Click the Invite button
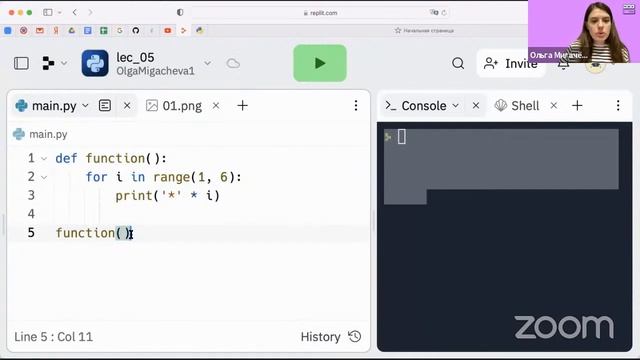640x360 pixels. 511,63
